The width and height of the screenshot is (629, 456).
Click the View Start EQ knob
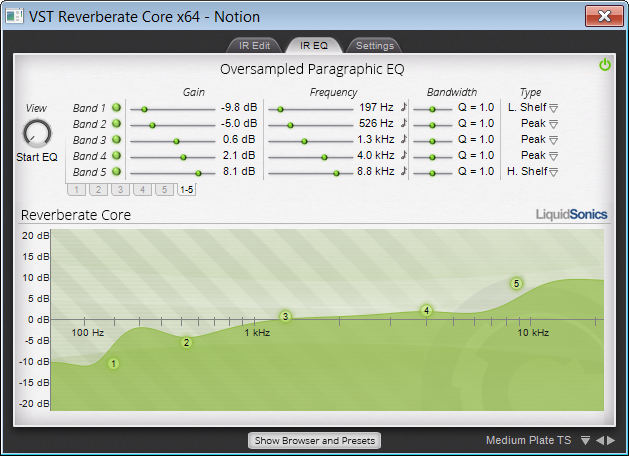coord(37,133)
